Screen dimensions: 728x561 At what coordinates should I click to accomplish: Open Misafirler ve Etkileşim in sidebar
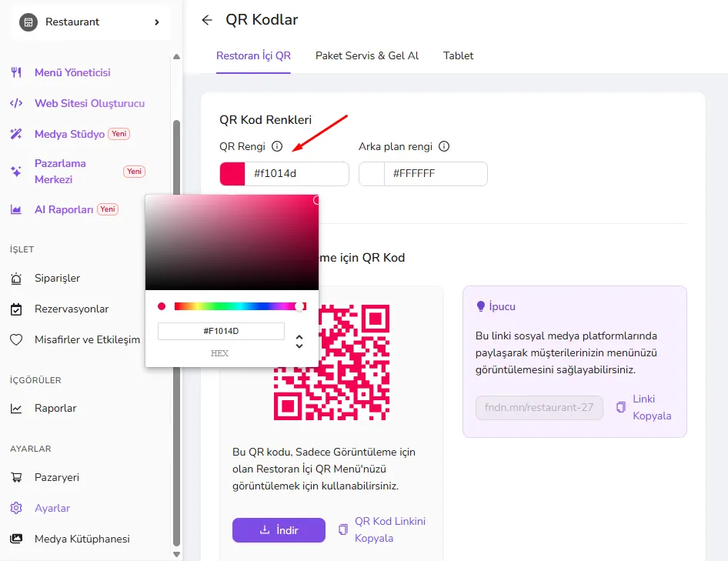click(x=87, y=339)
